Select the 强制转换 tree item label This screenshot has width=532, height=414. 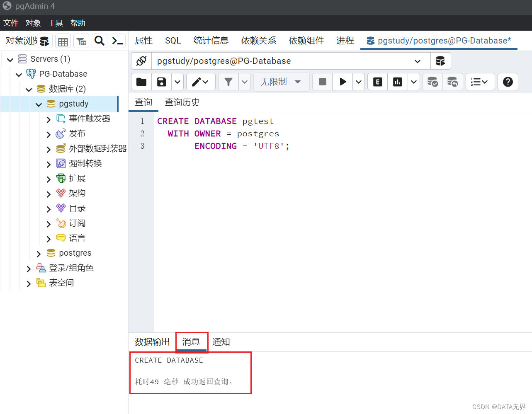pos(85,163)
